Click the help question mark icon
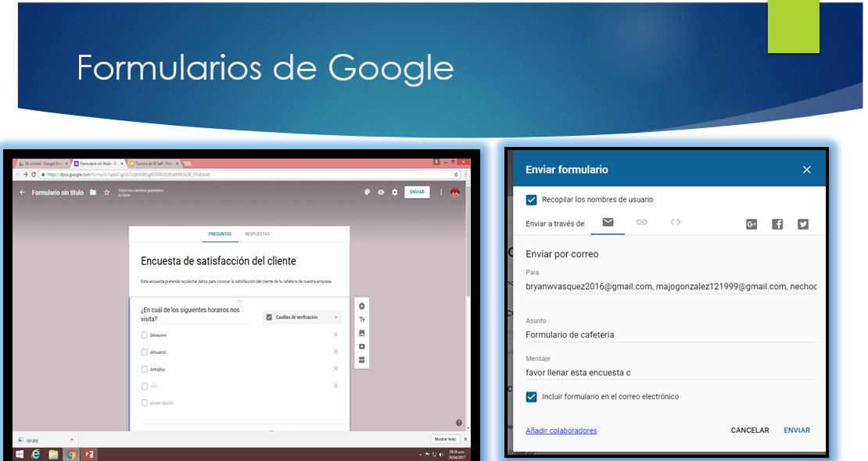868x461 pixels. (x=459, y=423)
